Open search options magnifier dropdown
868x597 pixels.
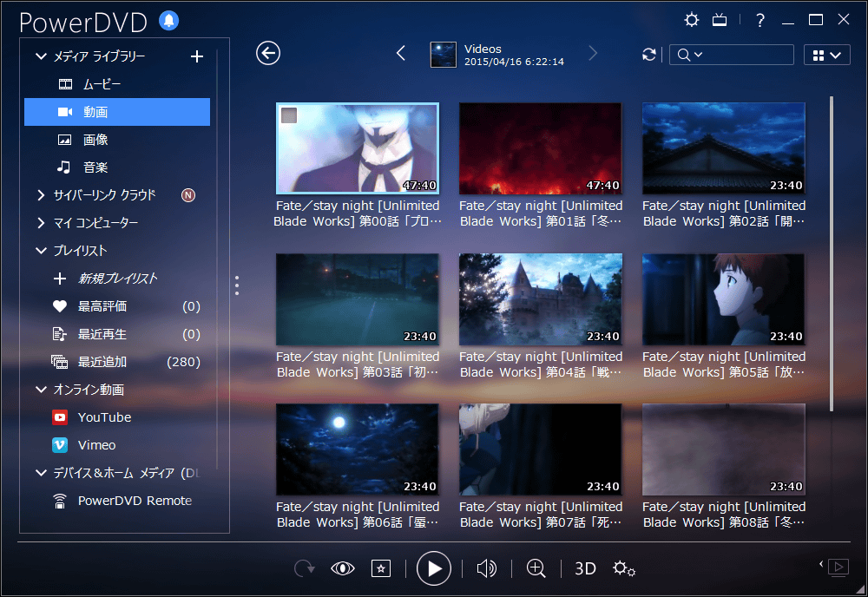click(x=690, y=55)
